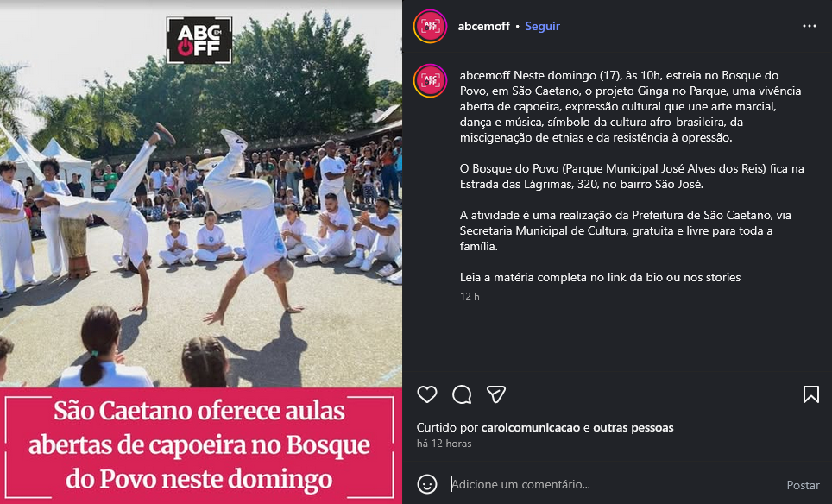
Task: Open the 12 h caption timestamp
Action: click(x=470, y=297)
